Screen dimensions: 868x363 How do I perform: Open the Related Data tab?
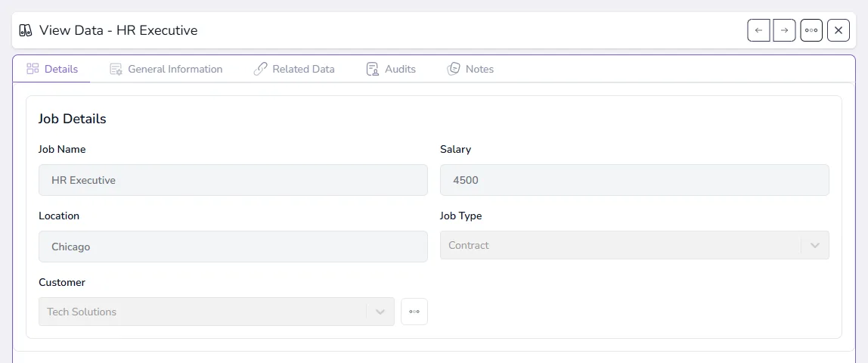click(x=294, y=69)
